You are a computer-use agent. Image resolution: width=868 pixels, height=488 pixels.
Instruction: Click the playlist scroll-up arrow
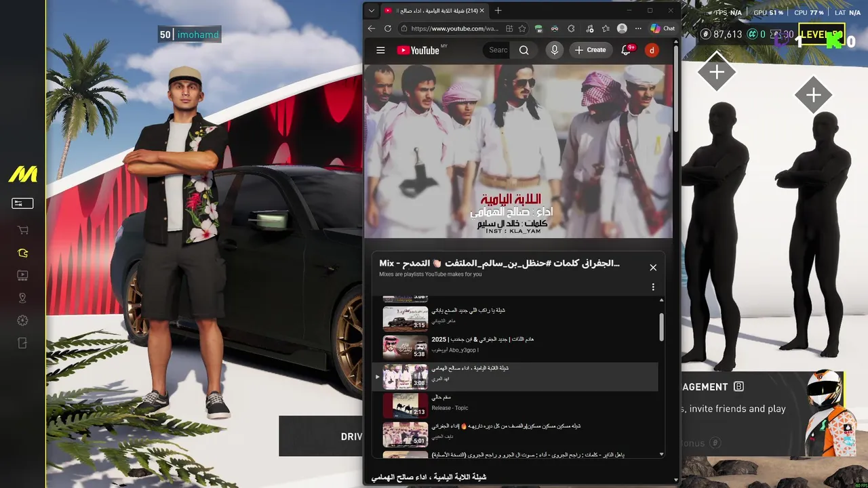click(661, 300)
